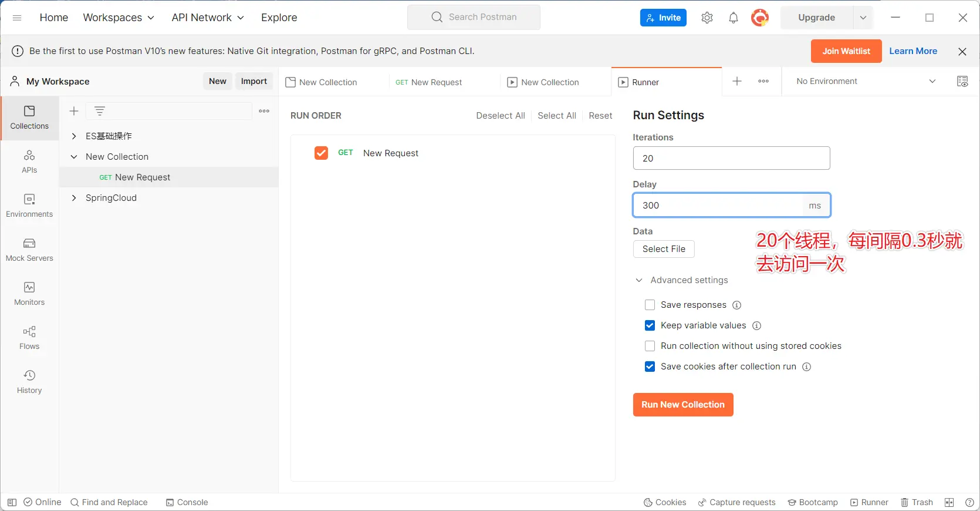The height and width of the screenshot is (511, 980).
Task: Open the APIs sidebar panel
Action: tap(29, 162)
